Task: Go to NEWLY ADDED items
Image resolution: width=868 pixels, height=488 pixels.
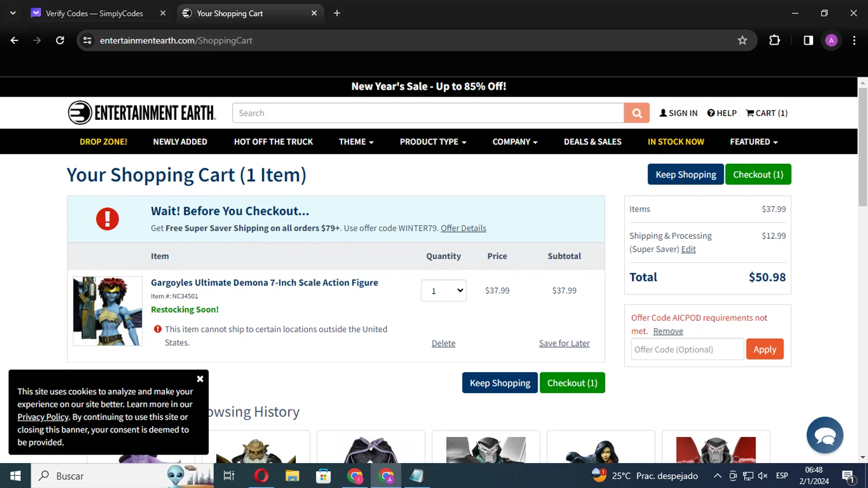Action: 180,142
